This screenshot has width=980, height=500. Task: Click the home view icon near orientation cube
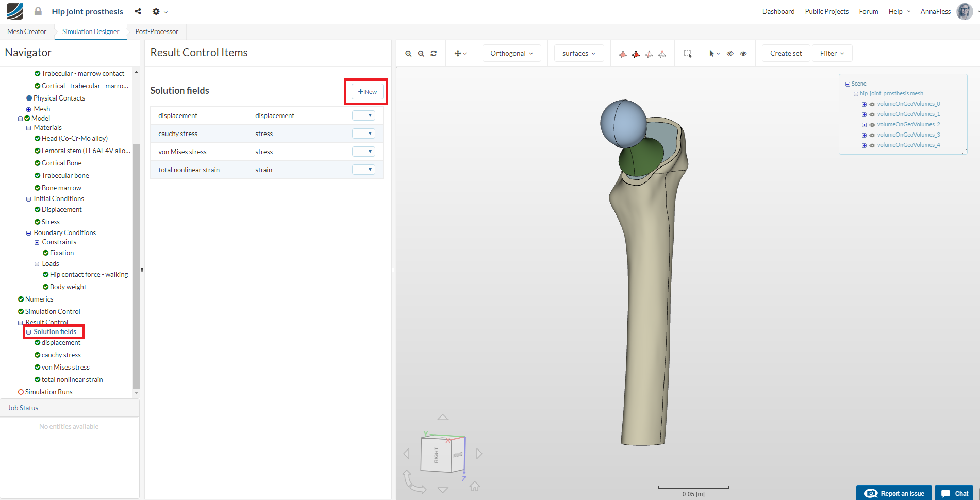pos(475,486)
